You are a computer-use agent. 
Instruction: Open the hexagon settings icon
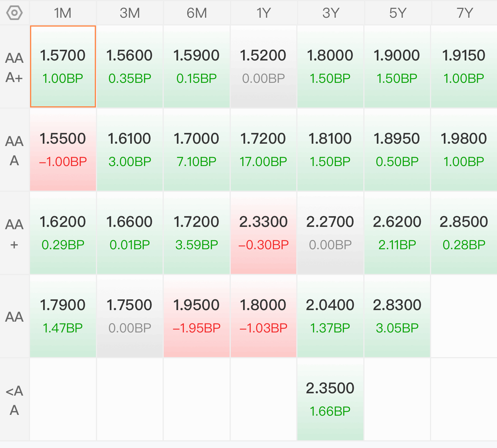pos(15,13)
